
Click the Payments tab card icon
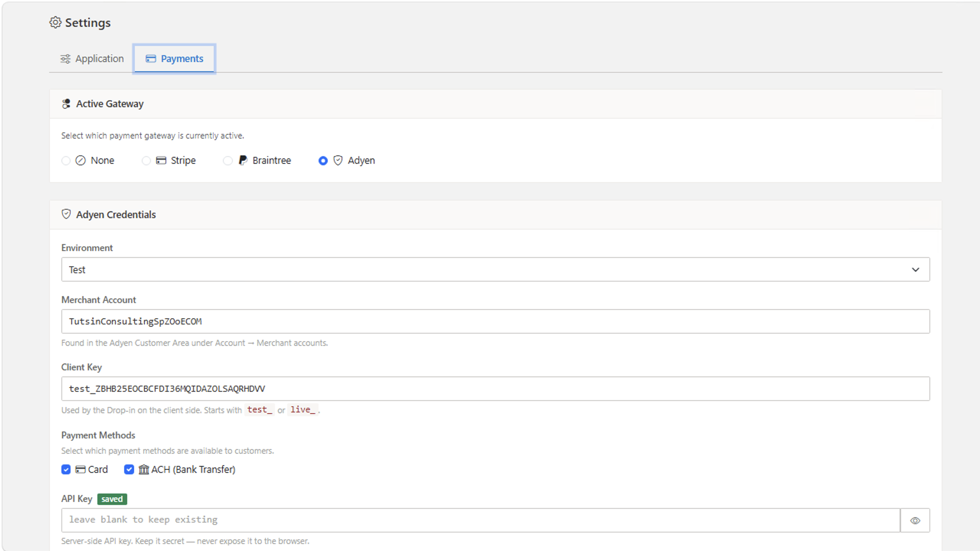point(151,59)
